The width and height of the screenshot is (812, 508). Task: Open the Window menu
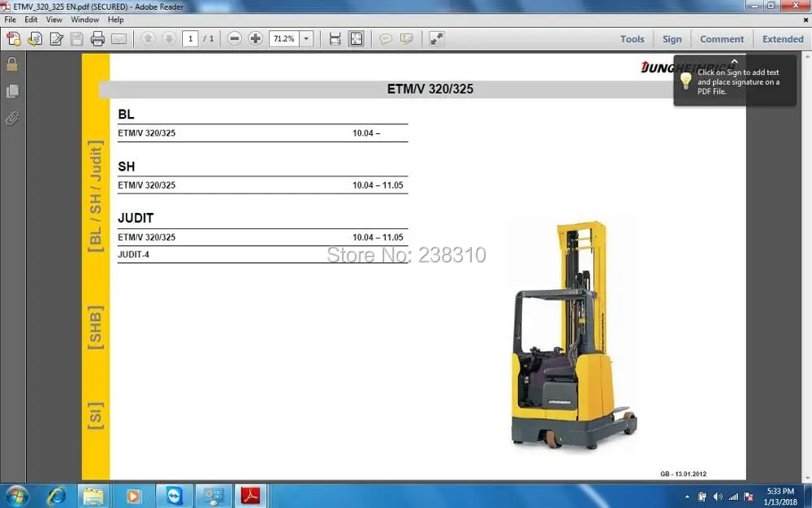pos(85,20)
